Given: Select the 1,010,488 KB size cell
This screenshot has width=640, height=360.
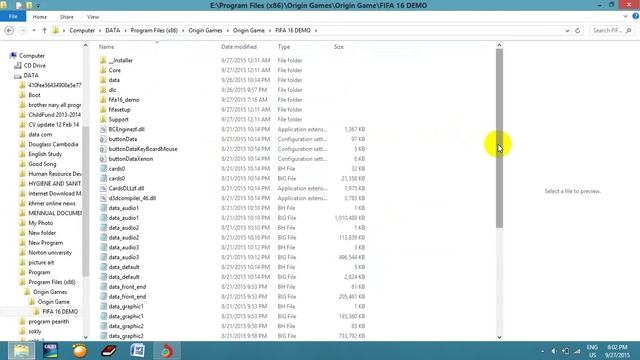Looking at the screenshot, I should (350, 218).
